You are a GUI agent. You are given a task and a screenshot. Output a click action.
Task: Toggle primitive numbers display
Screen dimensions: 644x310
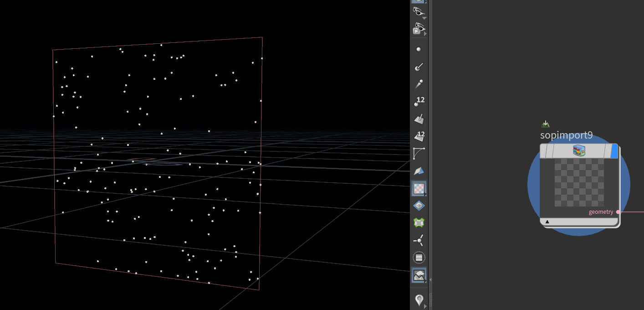pyautogui.click(x=419, y=136)
